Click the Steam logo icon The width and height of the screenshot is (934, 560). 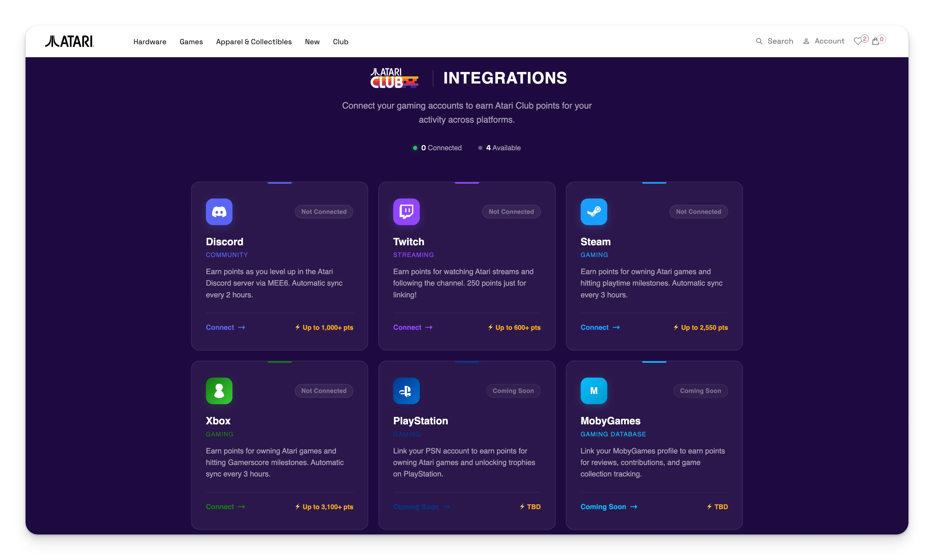tap(594, 212)
